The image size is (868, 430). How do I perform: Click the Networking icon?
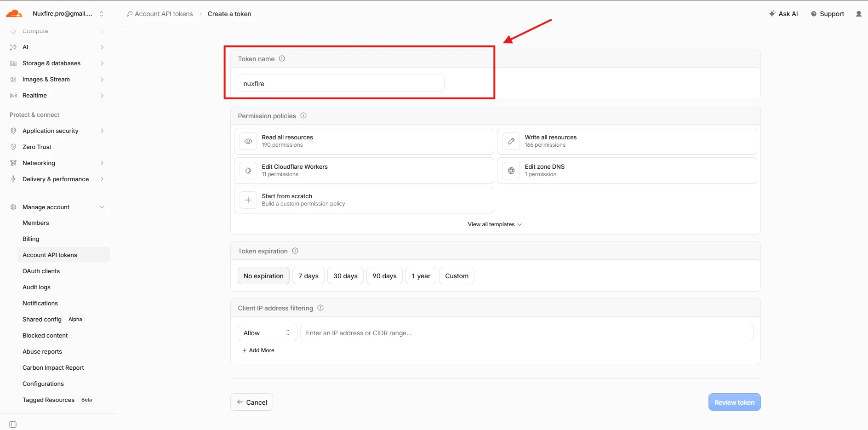point(13,163)
